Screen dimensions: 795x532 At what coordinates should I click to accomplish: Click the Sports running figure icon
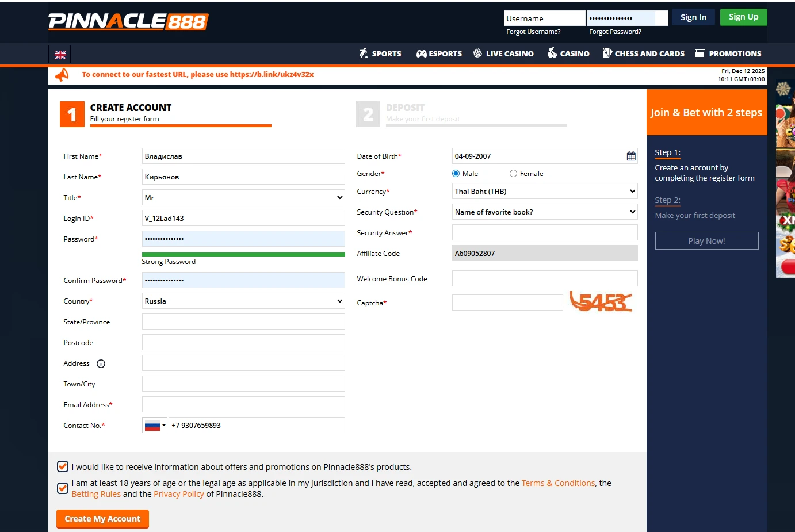[x=364, y=53]
